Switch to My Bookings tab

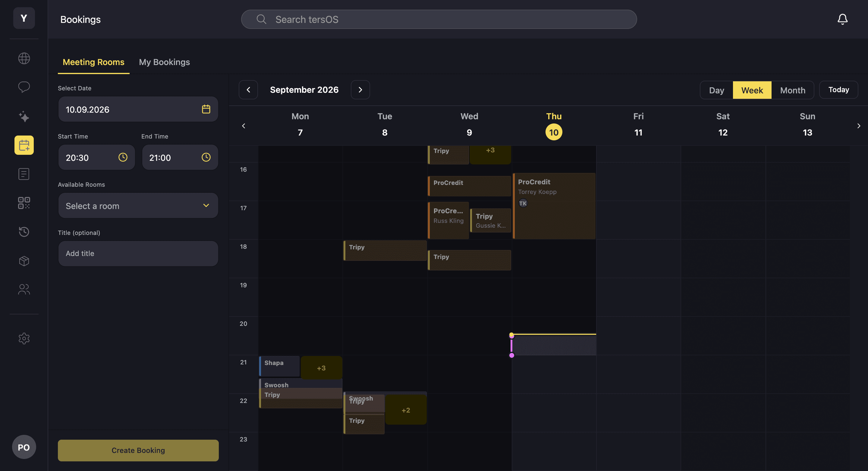coord(165,62)
